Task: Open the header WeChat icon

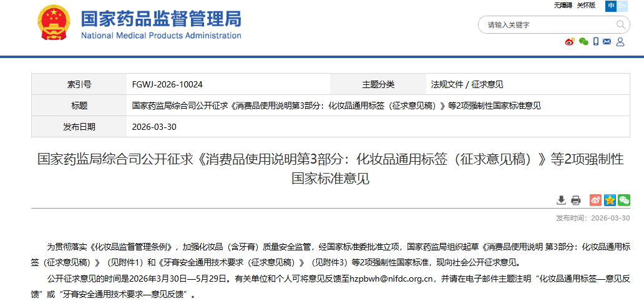Action: point(583,42)
